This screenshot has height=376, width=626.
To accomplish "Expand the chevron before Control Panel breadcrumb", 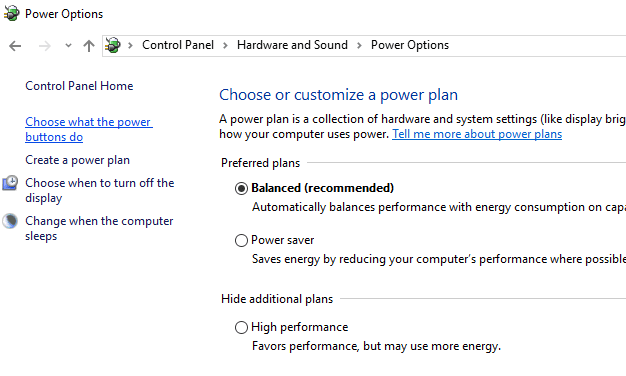I will [130, 46].
